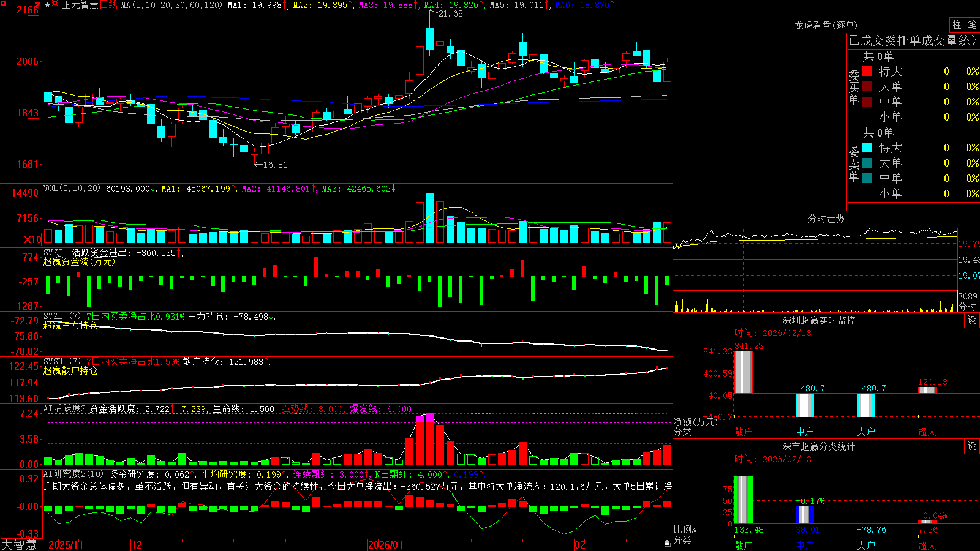Viewport: 980px width, 551px height.
Task: Open the VOL(5,10,20) indicator parameters
Action: [x=72, y=189]
